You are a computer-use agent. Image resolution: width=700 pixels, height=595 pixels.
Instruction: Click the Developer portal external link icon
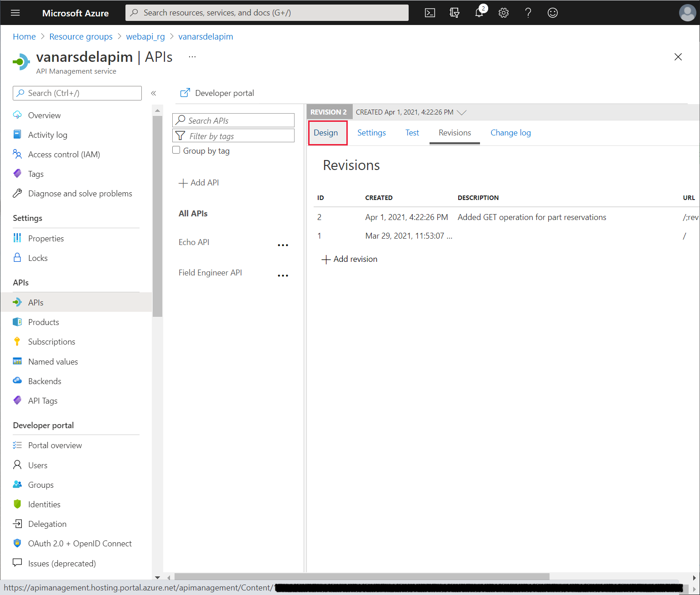click(185, 93)
